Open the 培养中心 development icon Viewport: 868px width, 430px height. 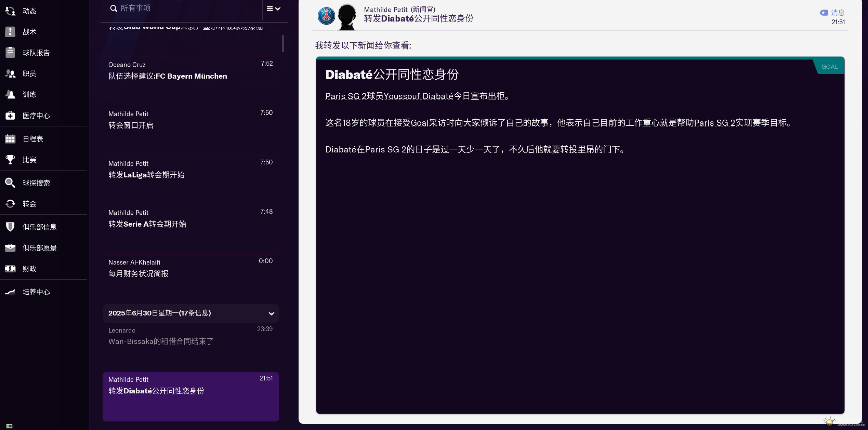point(10,292)
